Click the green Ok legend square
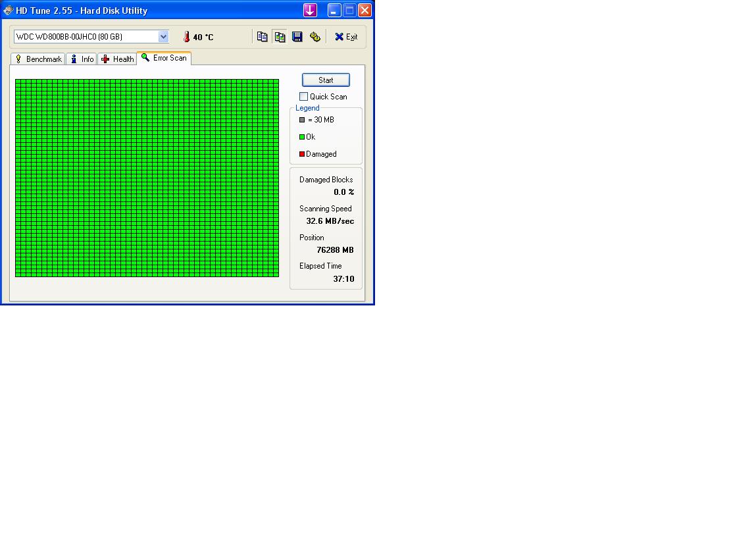The width and height of the screenshot is (756, 547). (302, 137)
